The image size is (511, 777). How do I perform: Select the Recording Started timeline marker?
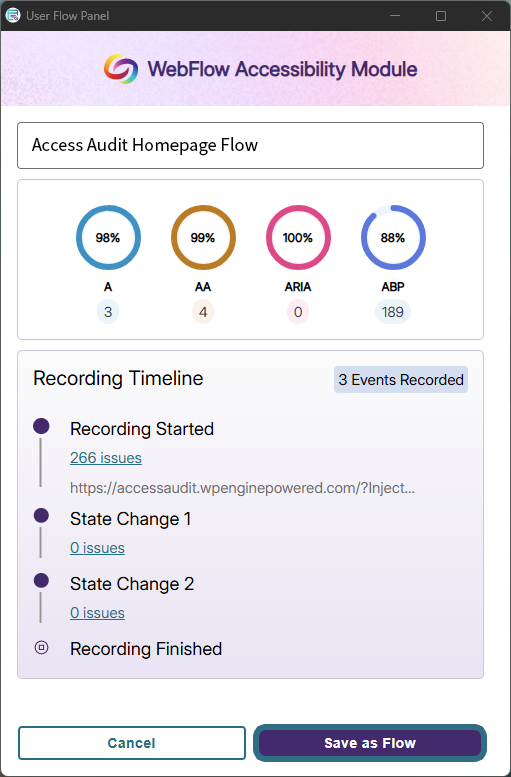coord(41,426)
